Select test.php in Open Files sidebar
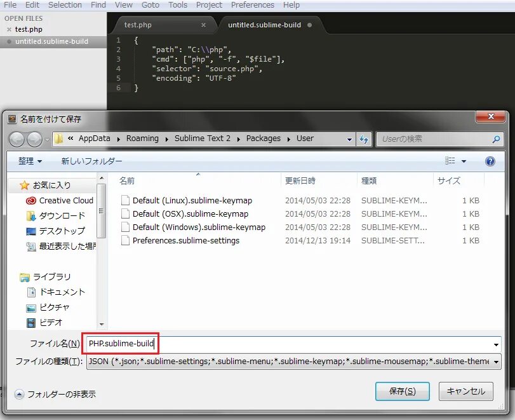The width and height of the screenshot is (515, 420). click(29, 29)
